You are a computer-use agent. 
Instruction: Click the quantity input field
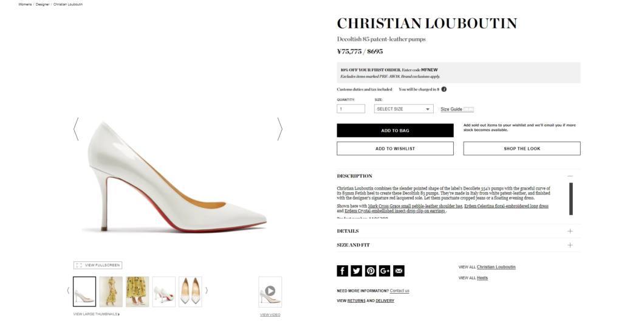point(351,109)
